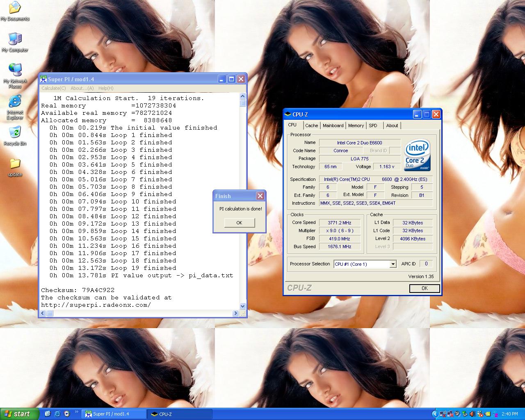
Task: Click wireless network disconnected tray icon
Action: (443, 414)
